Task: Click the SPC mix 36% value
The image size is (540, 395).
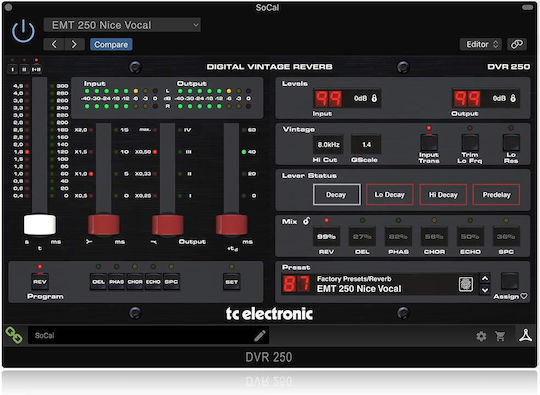Action: (x=506, y=236)
